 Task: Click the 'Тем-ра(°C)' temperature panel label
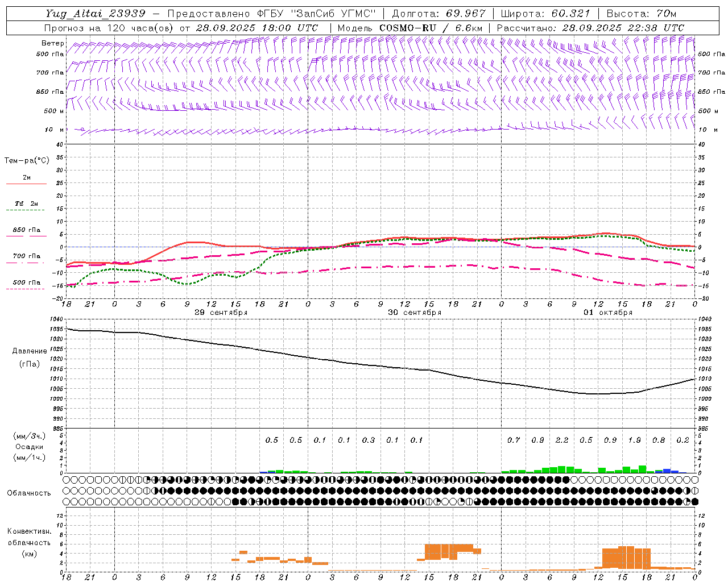click(x=27, y=160)
